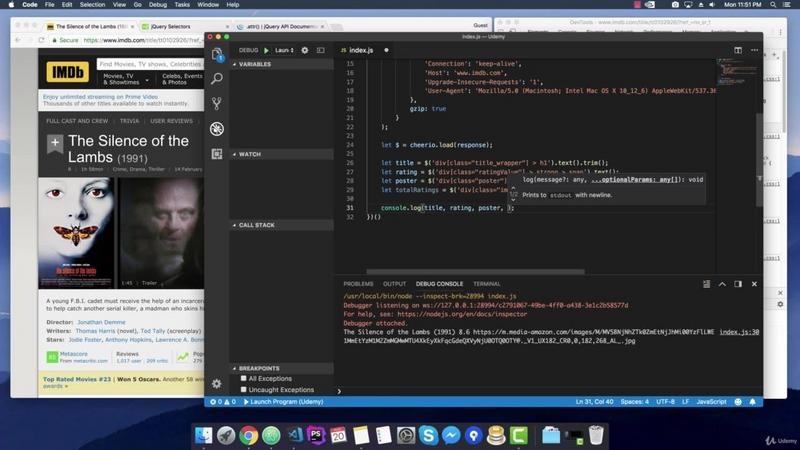Open the launch configuration dropdown

coord(285,50)
